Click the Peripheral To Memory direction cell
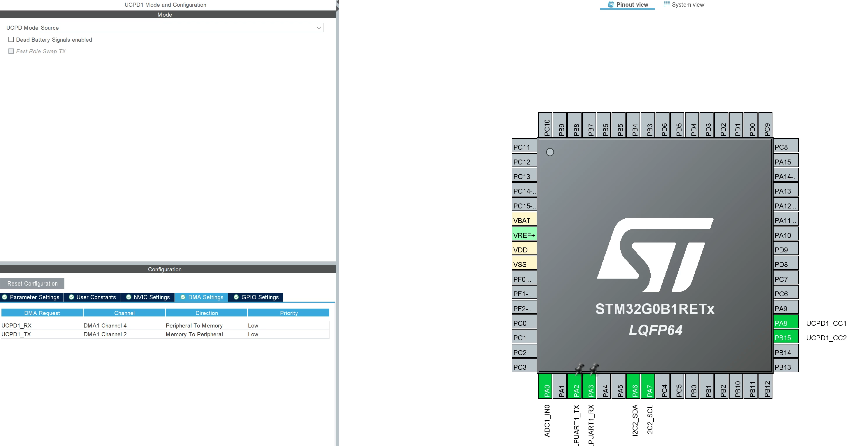 click(206, 325)
